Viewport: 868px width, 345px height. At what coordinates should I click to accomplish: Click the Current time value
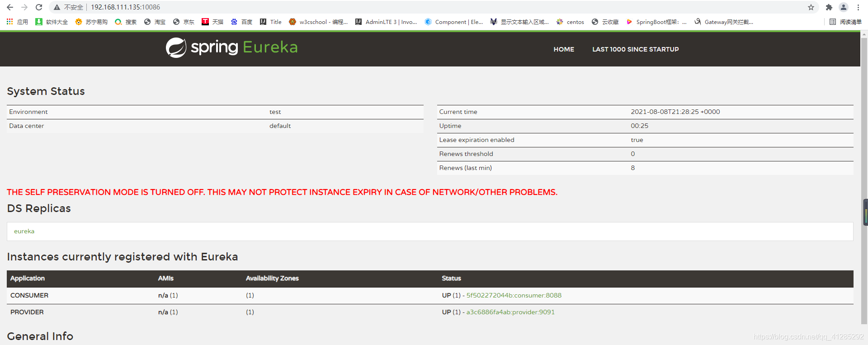(675, 112)
